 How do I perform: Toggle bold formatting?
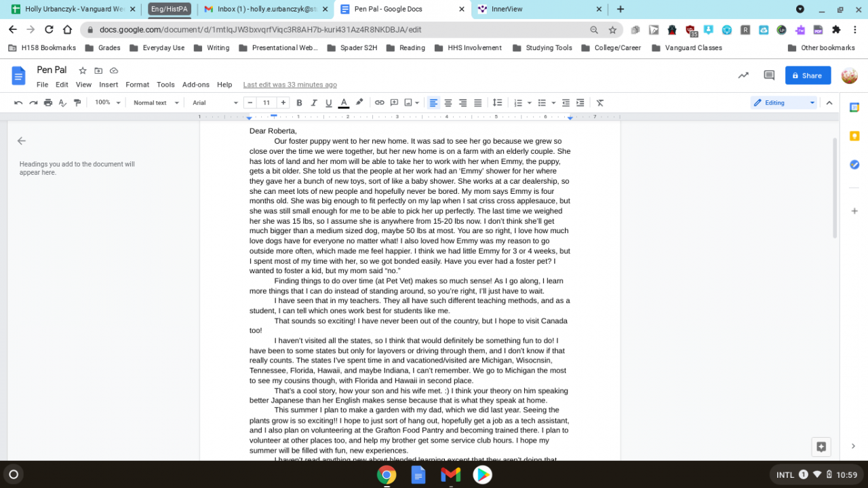point(299,103)
